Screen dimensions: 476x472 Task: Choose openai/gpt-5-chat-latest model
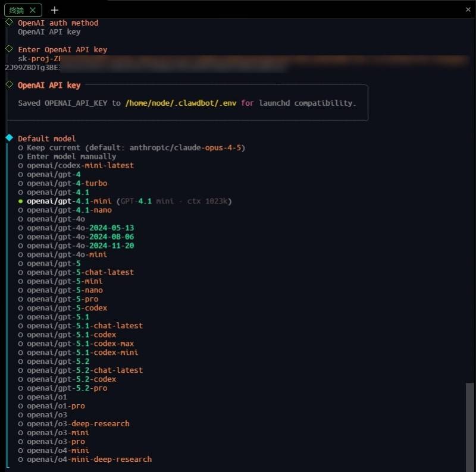[76, 272]
